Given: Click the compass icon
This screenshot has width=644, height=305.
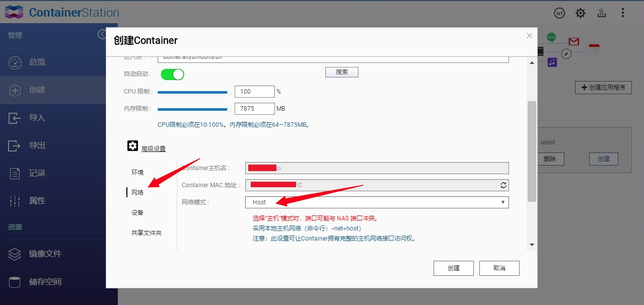Looking at the screenshot, I should pos(566,54).
